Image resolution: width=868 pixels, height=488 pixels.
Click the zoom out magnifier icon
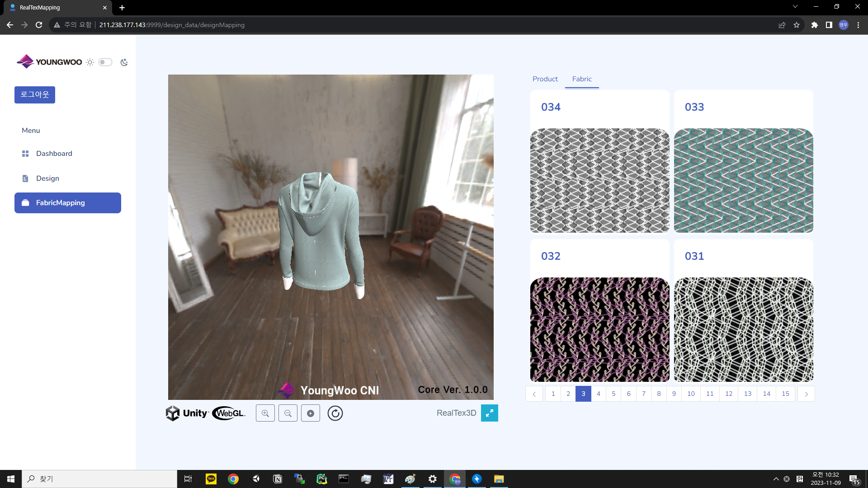pyautogui.click(x=288, y=413)
